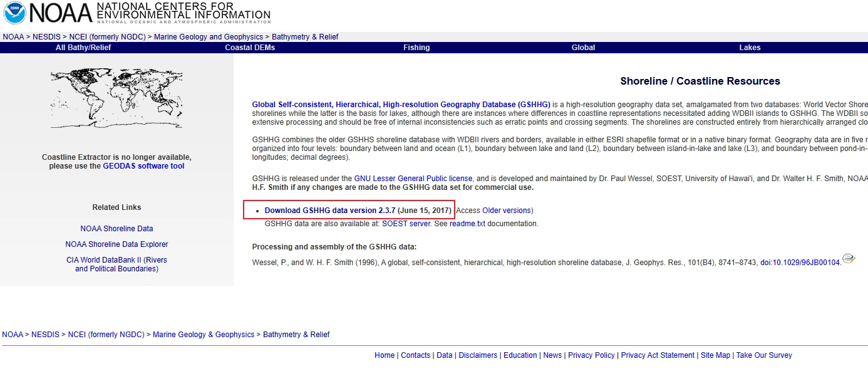
Task: Open Privacy Act Statement in footer
Action: tap(658, 355)
